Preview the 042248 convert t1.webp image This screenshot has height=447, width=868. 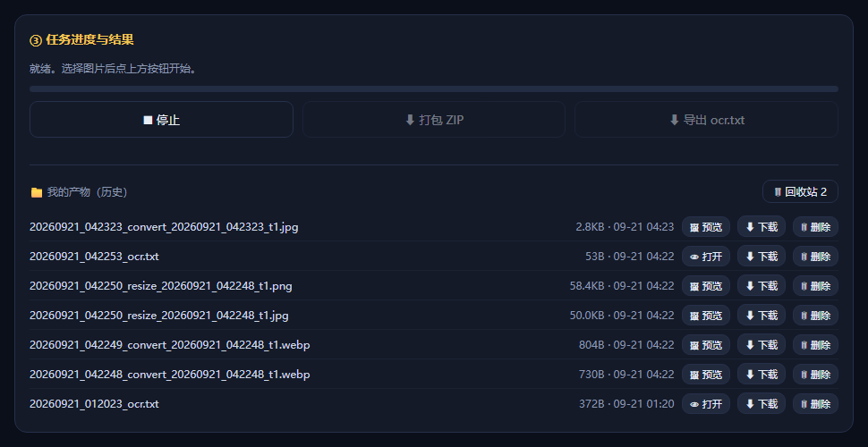point(706,375)
